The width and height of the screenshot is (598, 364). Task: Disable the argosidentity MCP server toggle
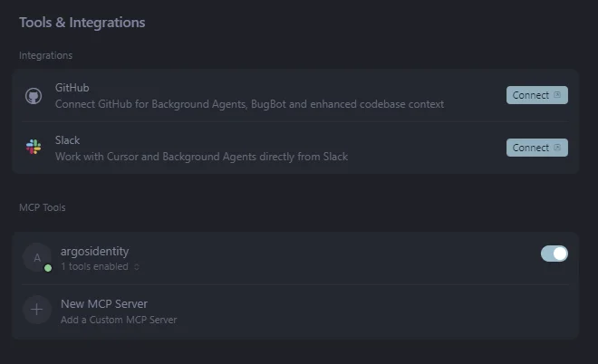554,254
